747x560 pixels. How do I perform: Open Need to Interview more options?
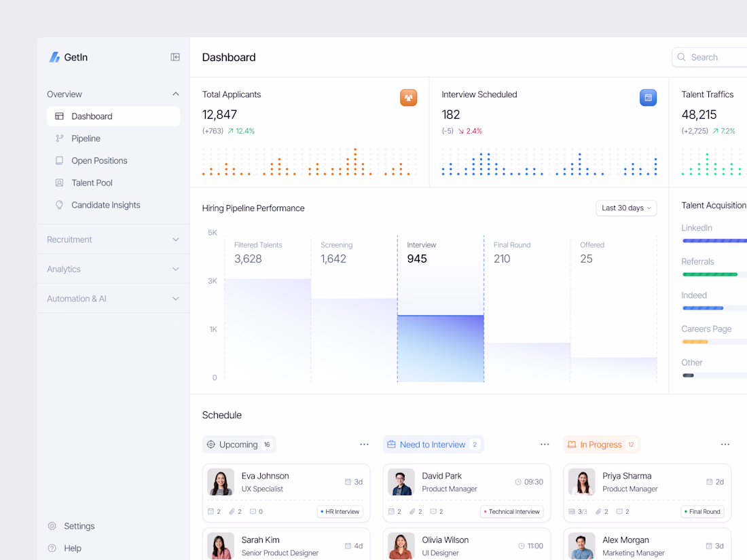pos(545,445)
